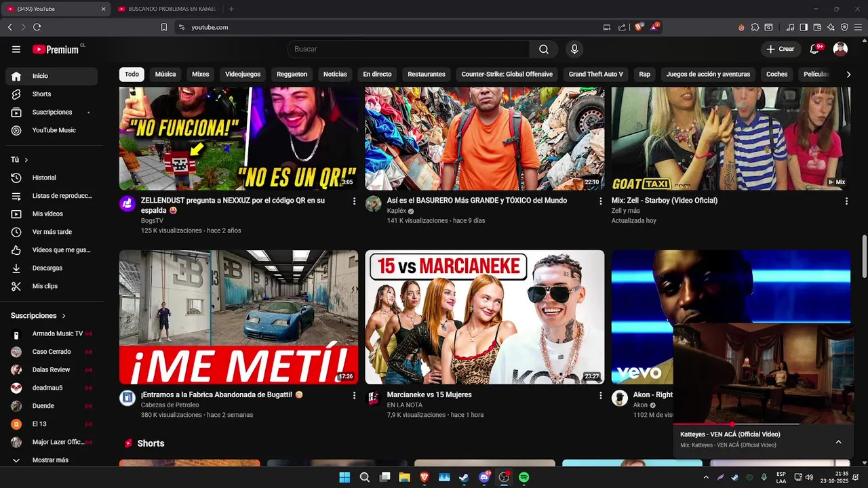This screenshot has width=868, height=488.
Task: Go to Shorts in the sidebar
Action: coord(52,94)
